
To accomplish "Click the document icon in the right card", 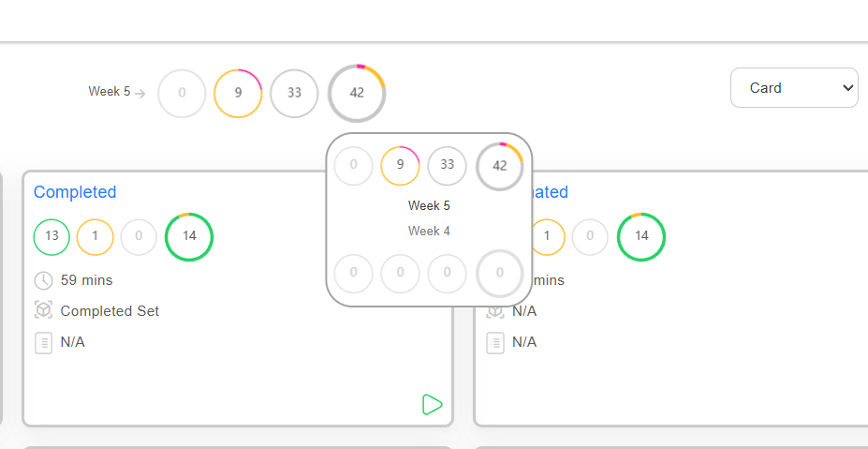I will click(495, 342).
